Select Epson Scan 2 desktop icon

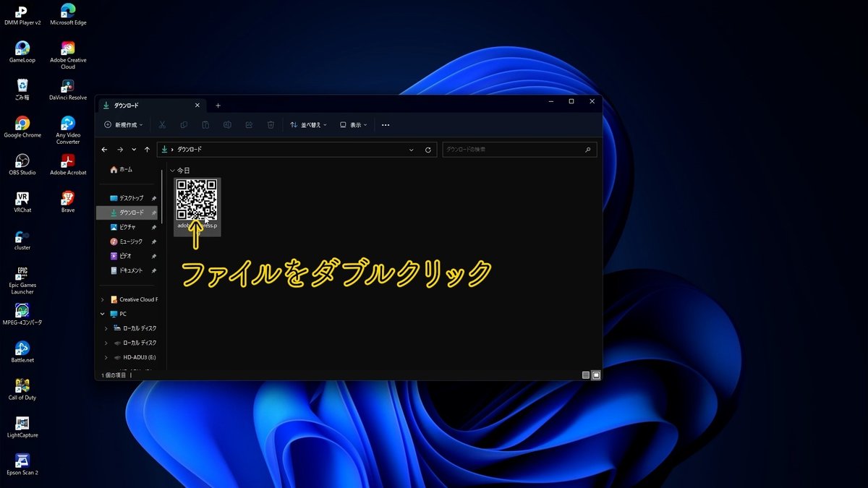pos(22,465)
